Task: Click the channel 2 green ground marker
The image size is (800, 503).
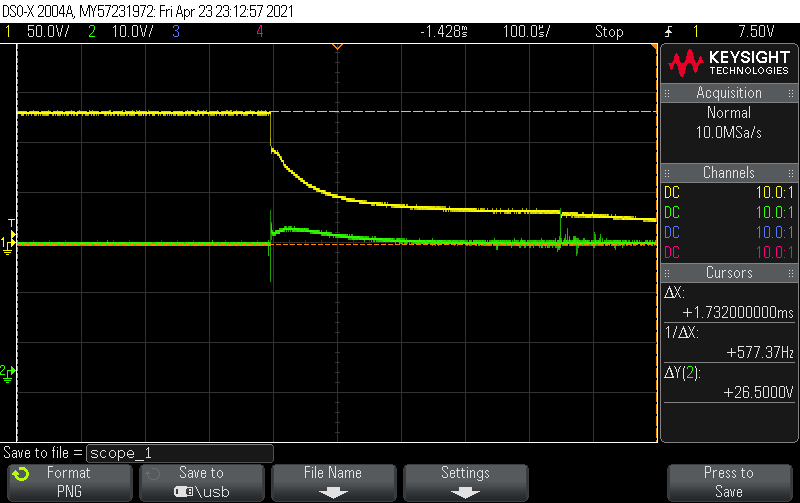Action: point(8,371)
